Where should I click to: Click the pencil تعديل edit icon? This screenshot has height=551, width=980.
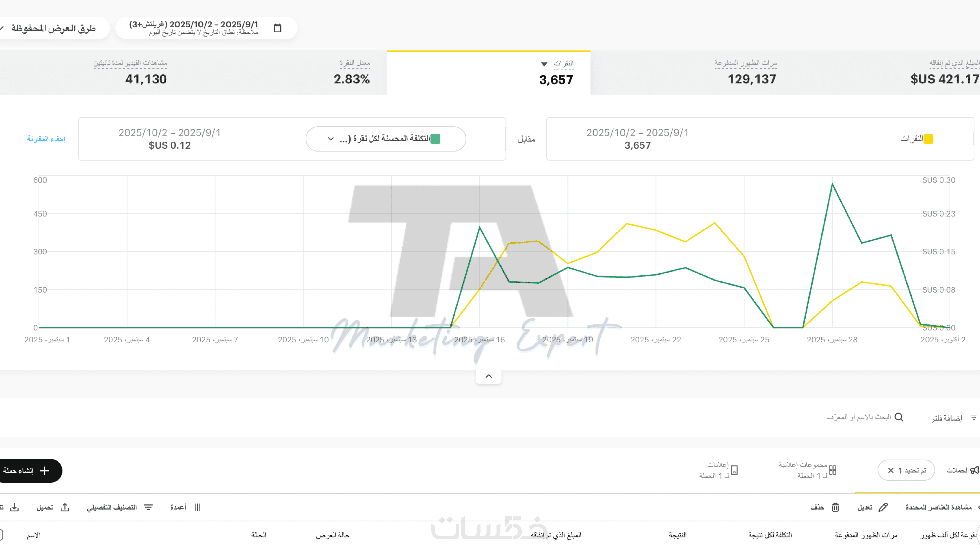[883, 507]
